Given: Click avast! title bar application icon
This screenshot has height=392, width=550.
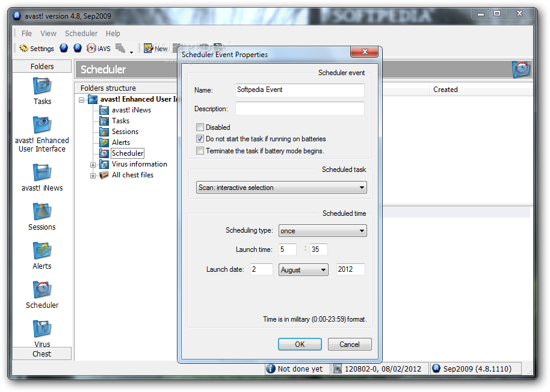Looking at the screenshot, I should click(x=16, y=16).
